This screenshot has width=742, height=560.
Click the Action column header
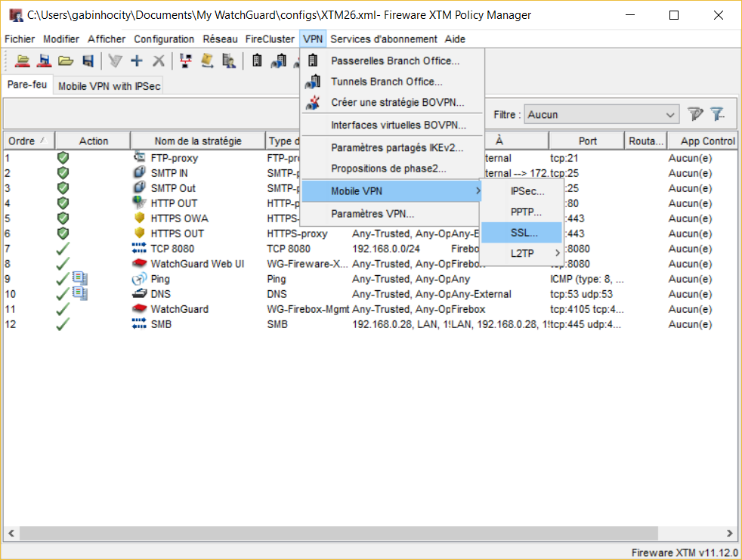pos(93,141)
